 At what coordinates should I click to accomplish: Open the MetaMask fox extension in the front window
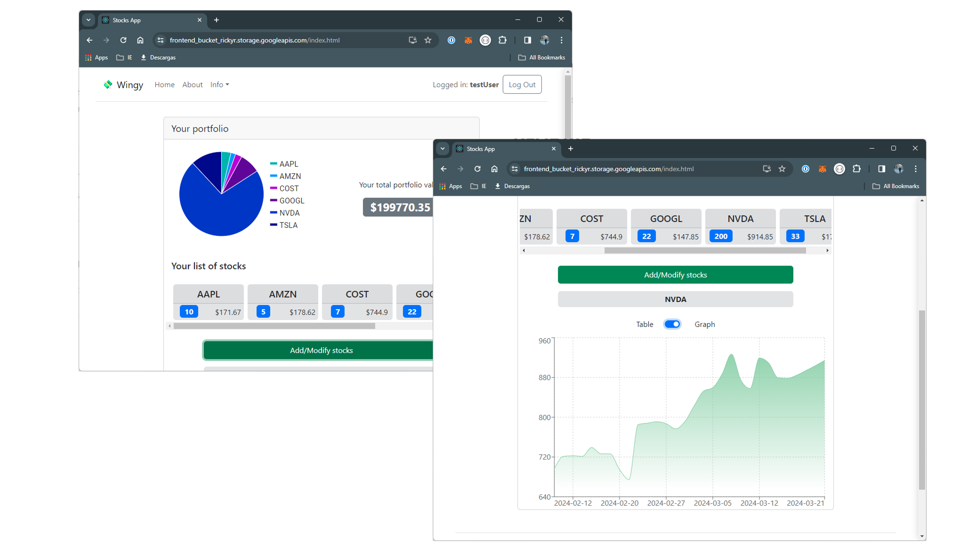pyautogui.click(x=823, y=169)
